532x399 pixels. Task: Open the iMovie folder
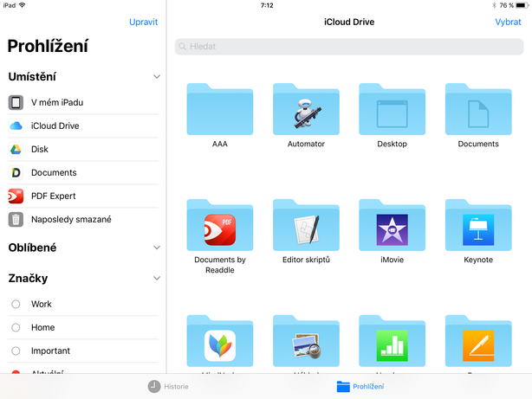tap(393, 225)
